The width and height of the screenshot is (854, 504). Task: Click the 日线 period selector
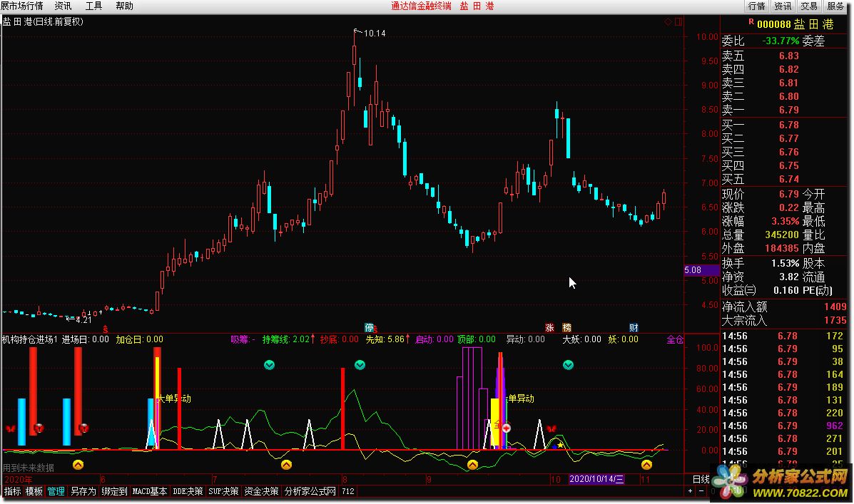(x=701, y=479)
